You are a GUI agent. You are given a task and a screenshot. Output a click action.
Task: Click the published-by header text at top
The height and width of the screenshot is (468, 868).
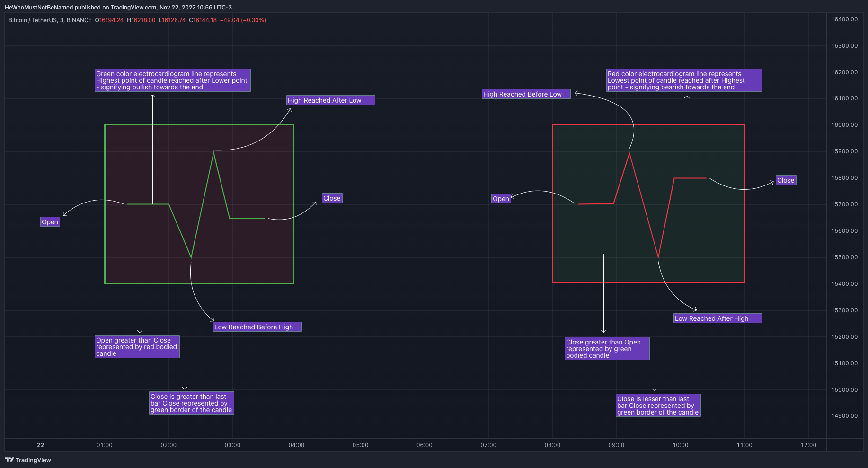(x=118, y=8)
